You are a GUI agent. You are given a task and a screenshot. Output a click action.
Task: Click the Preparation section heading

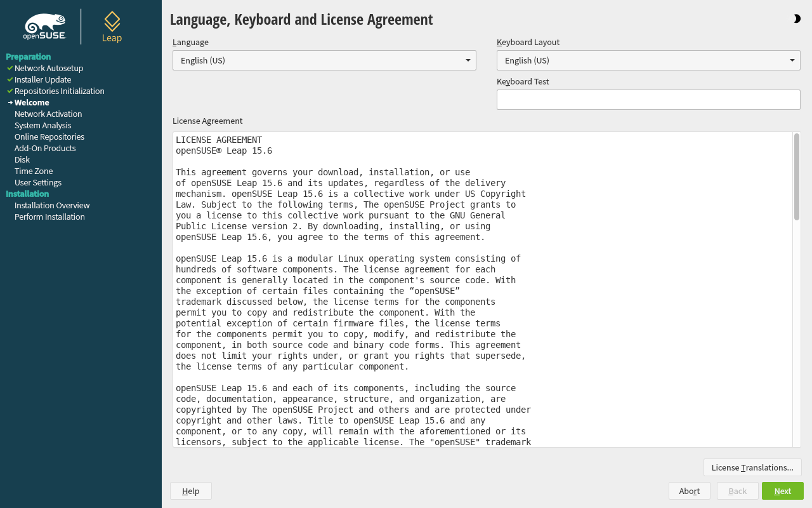click(x=29, y=57)
